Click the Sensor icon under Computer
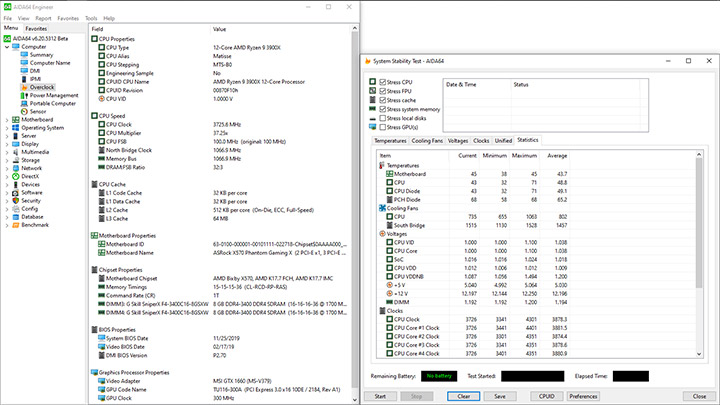Image resolution: width=720 pixels, height=405 pixels. pyautogui.click(x=24, y=111)
